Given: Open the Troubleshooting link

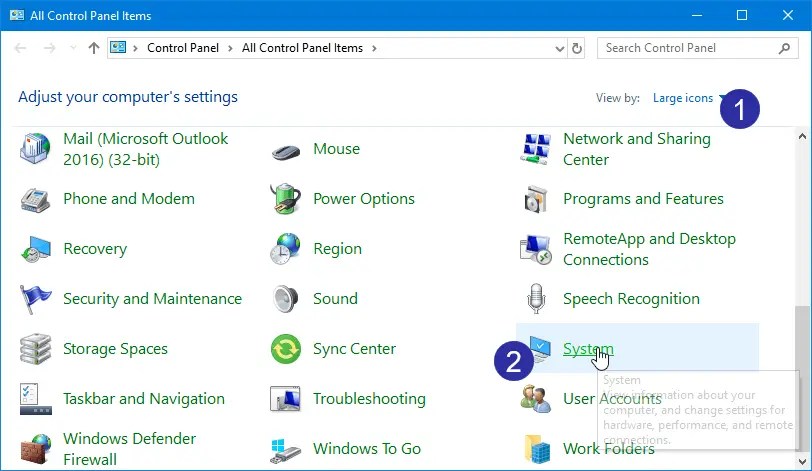Looking at the screenshot, I should coord(369,399).
